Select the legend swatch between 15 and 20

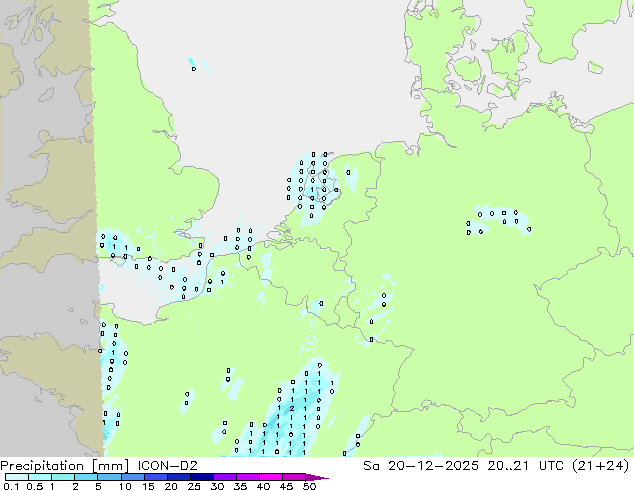point(156,477)
